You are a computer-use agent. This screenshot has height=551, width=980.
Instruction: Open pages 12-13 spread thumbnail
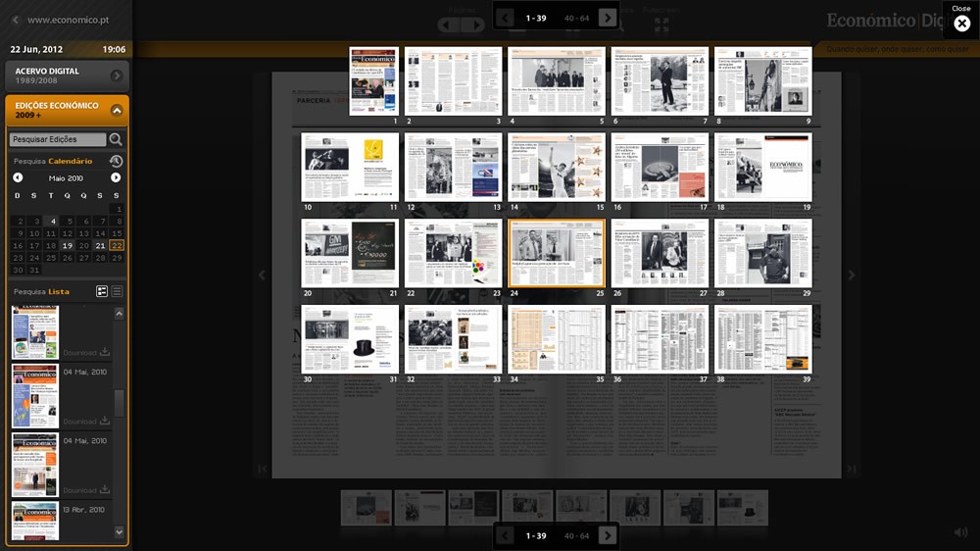click(x=453, y=167)
